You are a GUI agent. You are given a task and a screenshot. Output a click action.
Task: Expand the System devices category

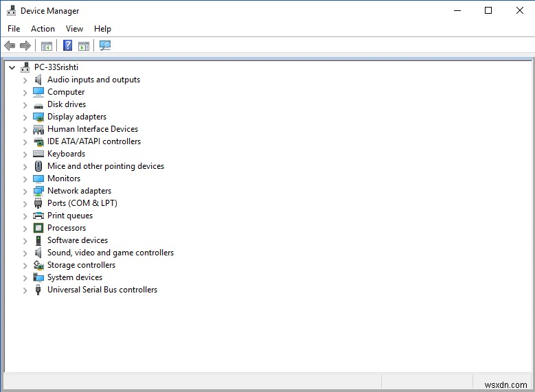pyautogui.click(x=25, y=278)
